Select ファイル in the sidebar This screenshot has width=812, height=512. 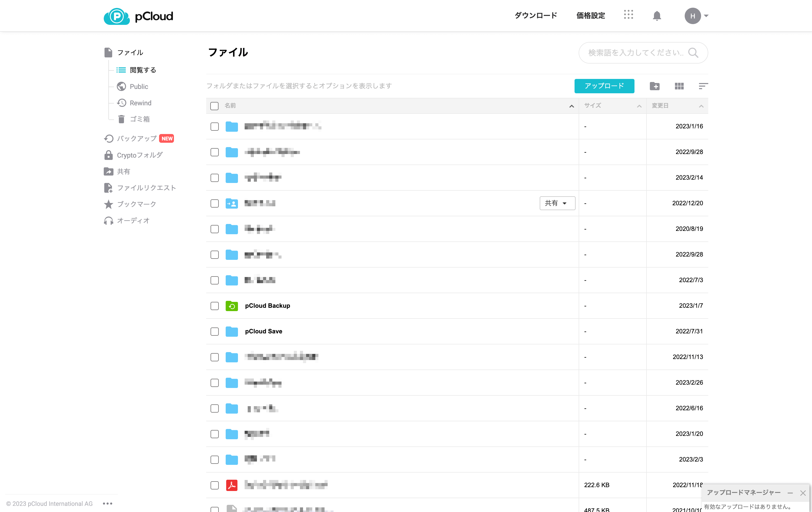point(123,52)
